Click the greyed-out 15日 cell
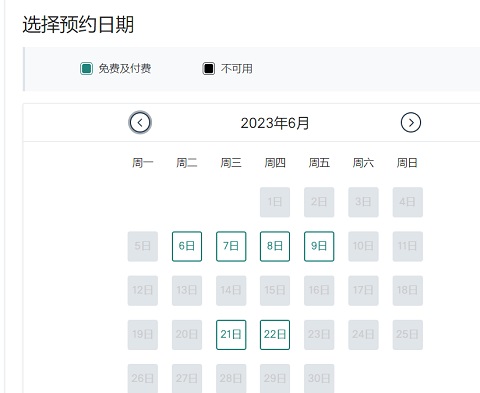This screenshot has height=393, width=480. click(x=275, y=290)
